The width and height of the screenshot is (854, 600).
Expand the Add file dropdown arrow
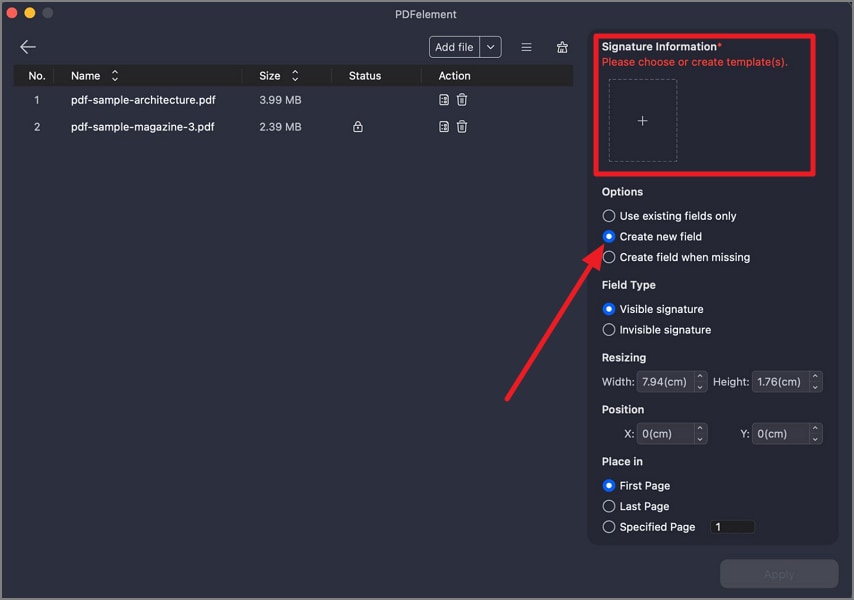[x=490, y=47]
